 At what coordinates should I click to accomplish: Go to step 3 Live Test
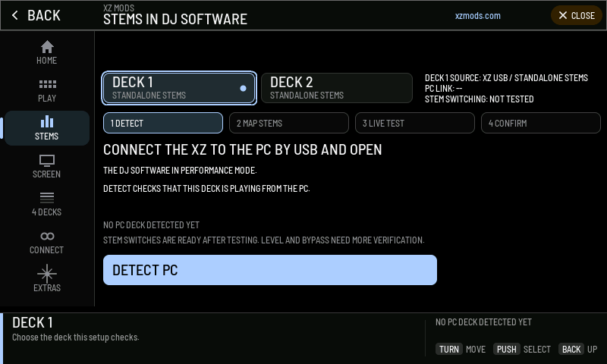click(414, 123)
